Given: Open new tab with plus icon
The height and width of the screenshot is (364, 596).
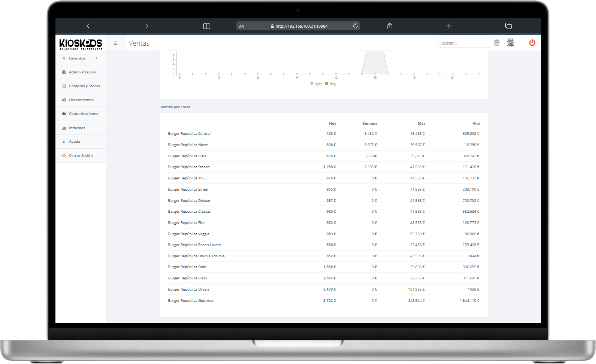Looking at the screenshot, I should pos(449,26).
